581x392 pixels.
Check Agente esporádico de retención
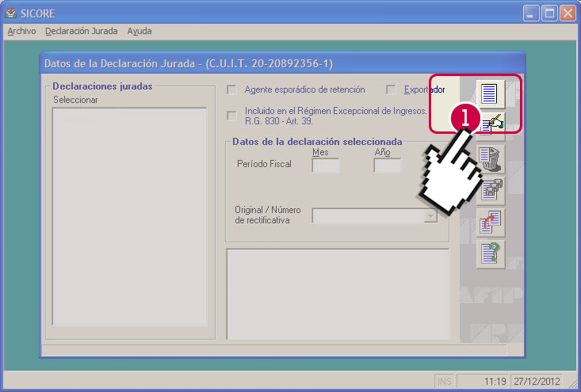point(232,89)
